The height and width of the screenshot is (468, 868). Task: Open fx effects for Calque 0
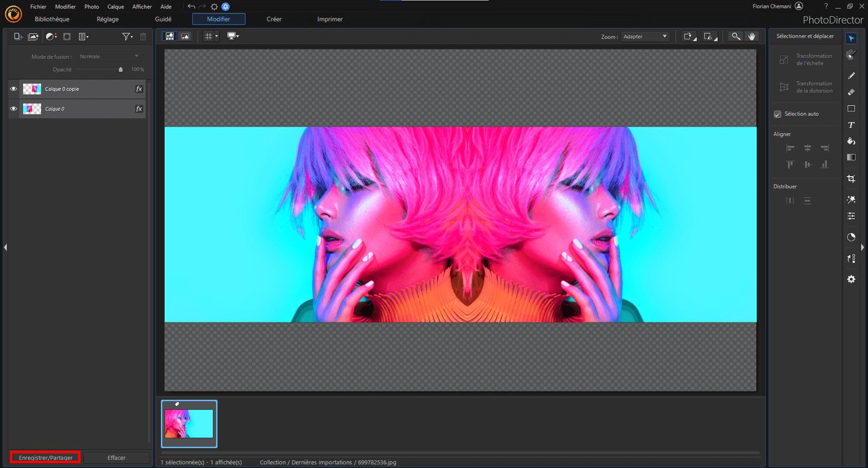click(x=139, y=109)
